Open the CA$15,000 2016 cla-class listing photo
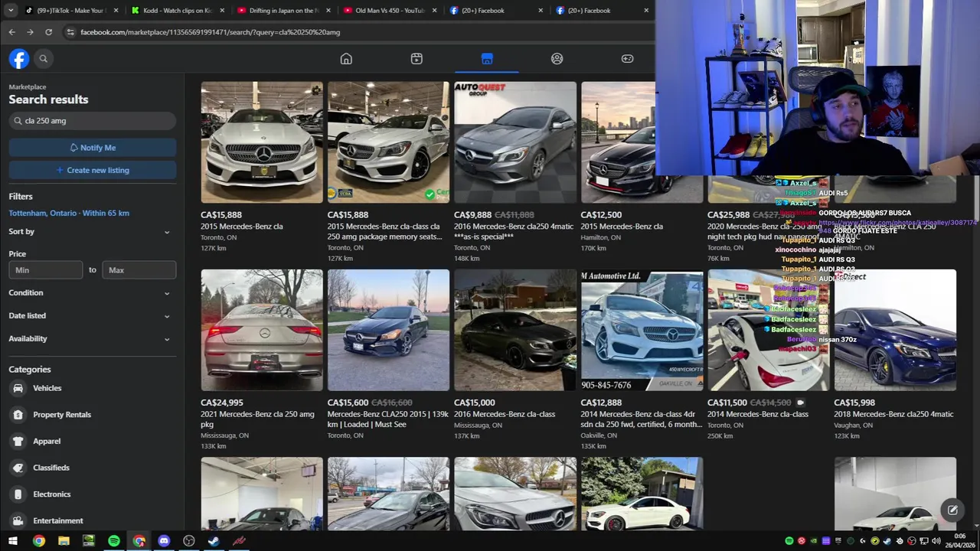 [515, 330]
